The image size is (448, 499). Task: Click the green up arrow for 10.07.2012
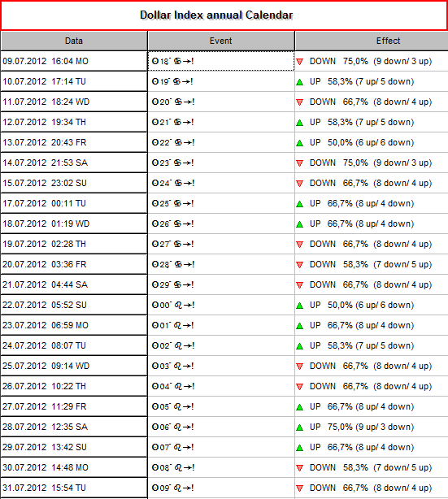pyautogui.click(x=300, y=82)
